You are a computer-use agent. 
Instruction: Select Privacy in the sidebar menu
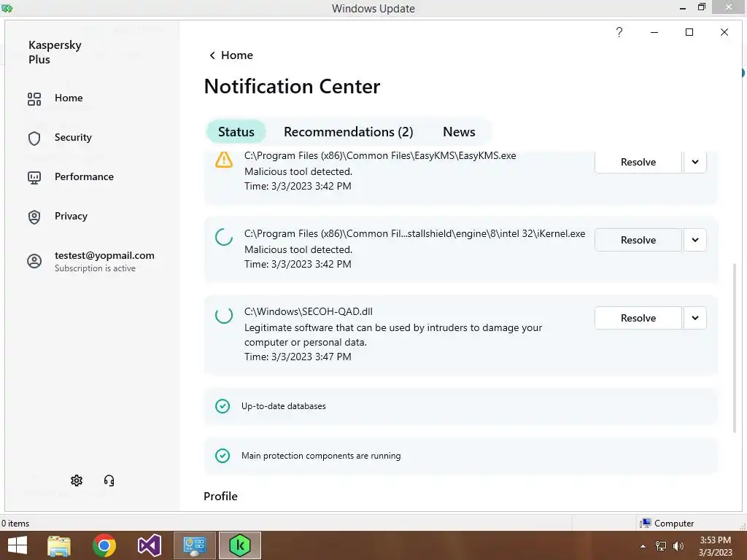point(71,216)
